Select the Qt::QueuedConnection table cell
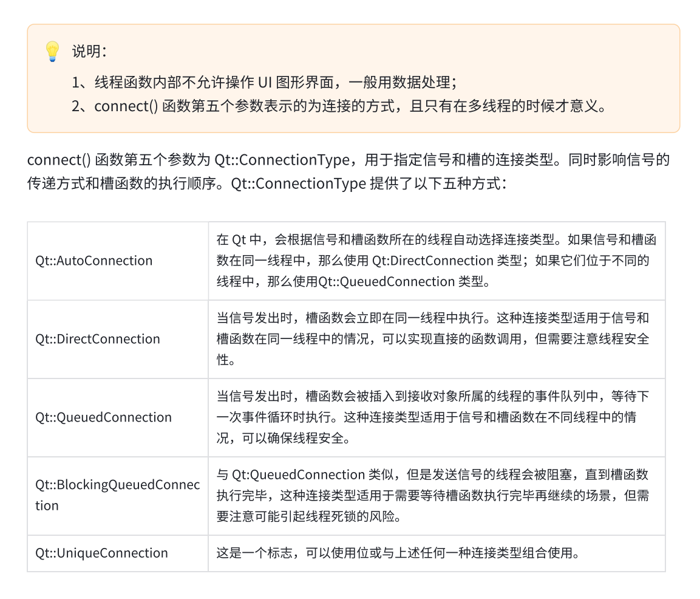700x599 pixels. click(118, 417)
